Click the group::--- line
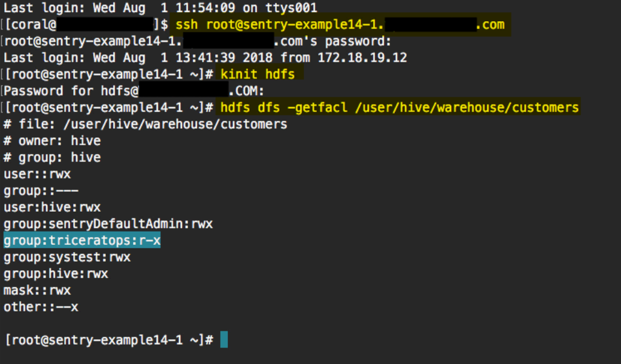This screenshot has width=621, height=364. pos(41,191)
